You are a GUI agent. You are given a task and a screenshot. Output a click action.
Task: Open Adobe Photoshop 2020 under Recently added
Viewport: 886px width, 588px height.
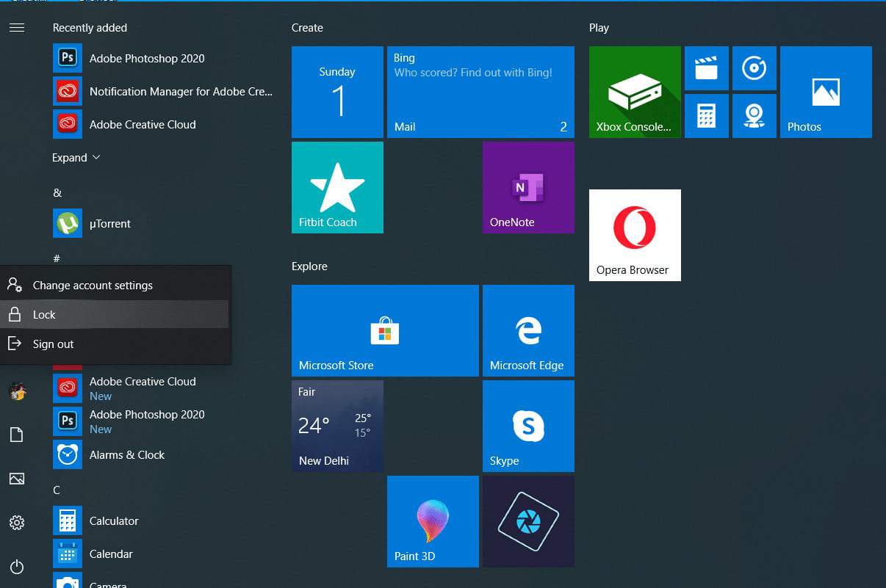pos(163,58)
